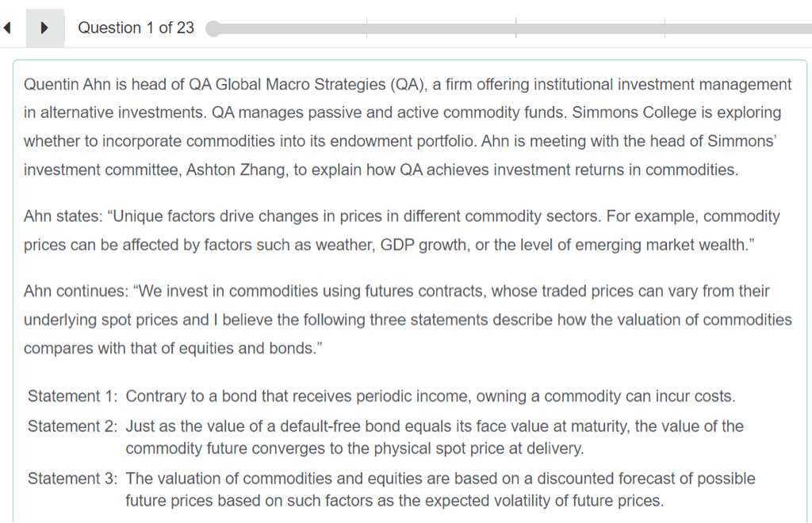Go to the previous question arrow
The image size is (812, 523).
pos(8,28)
